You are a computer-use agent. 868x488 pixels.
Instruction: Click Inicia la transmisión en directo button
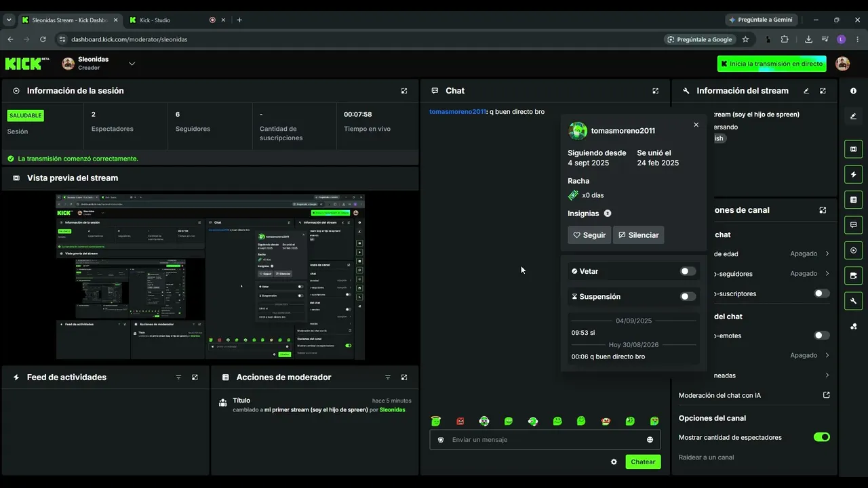[772, 64]
